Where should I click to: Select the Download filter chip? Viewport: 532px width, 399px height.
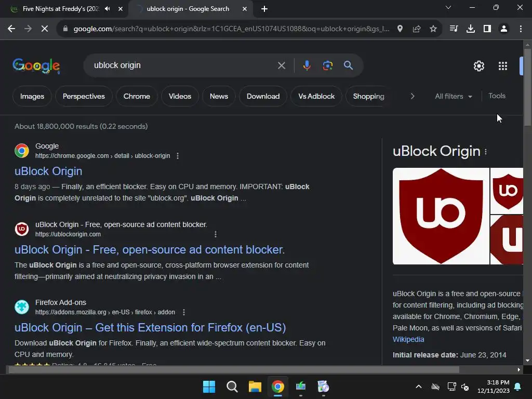(x=263, y=96)
